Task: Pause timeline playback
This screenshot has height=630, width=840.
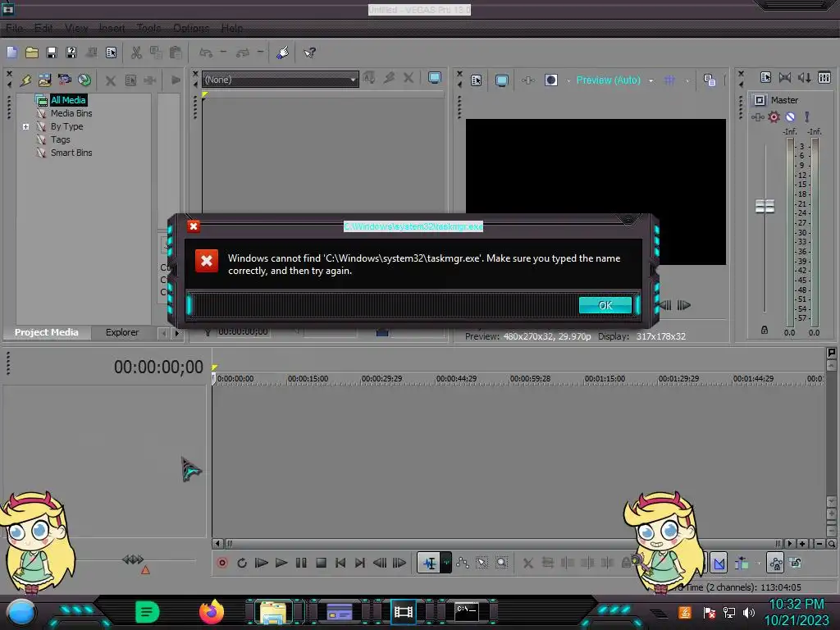Action: pos(301,563)
